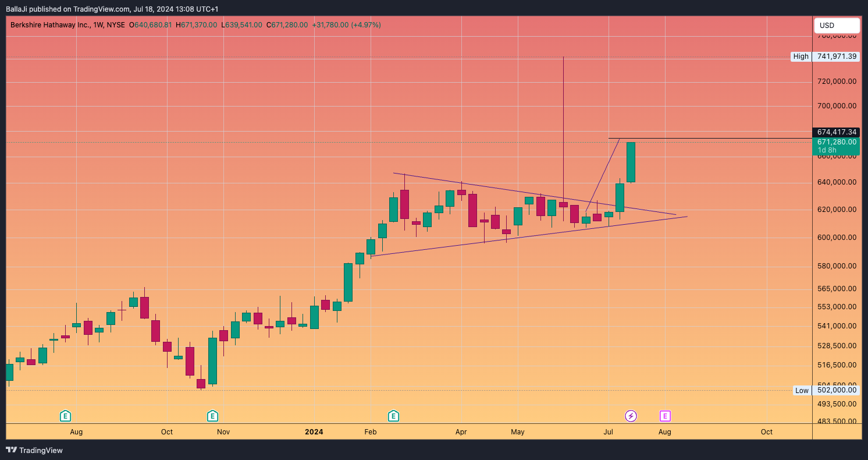This screenshot has width=868, height=460.
Task: Click the 1d 8h countdown label
Action: [827, 150]
